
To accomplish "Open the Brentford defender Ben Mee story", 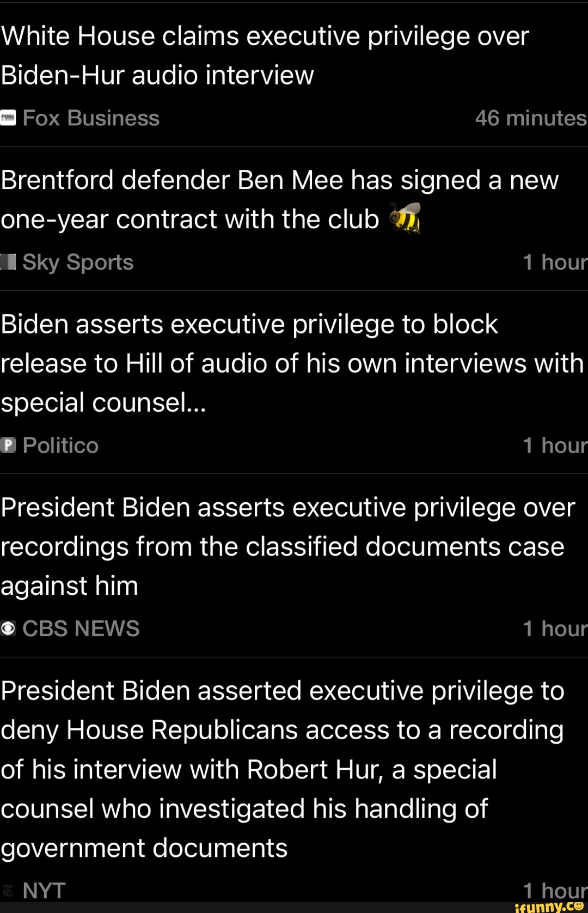I will [x=279, y=199].
